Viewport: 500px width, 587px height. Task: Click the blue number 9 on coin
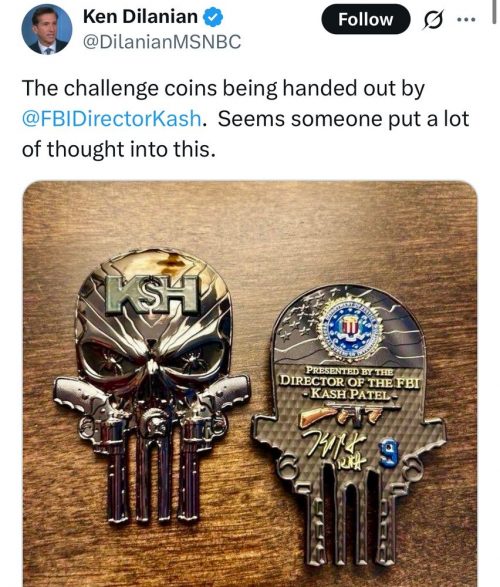point(389,454)
